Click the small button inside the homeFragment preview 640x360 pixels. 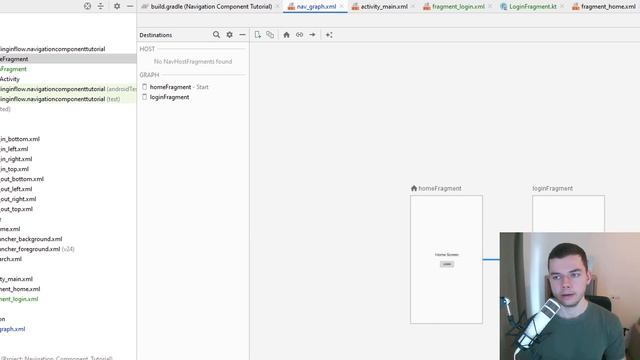coord(447,264)
